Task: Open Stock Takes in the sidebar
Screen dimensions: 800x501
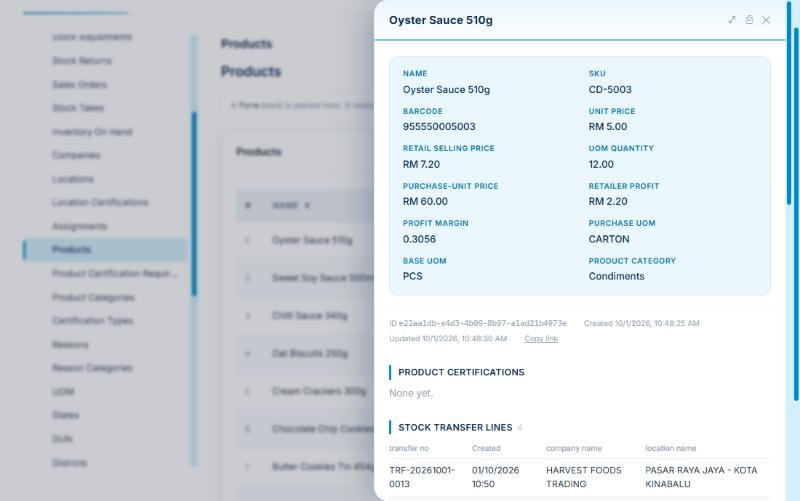Action: tap(78, 108)
